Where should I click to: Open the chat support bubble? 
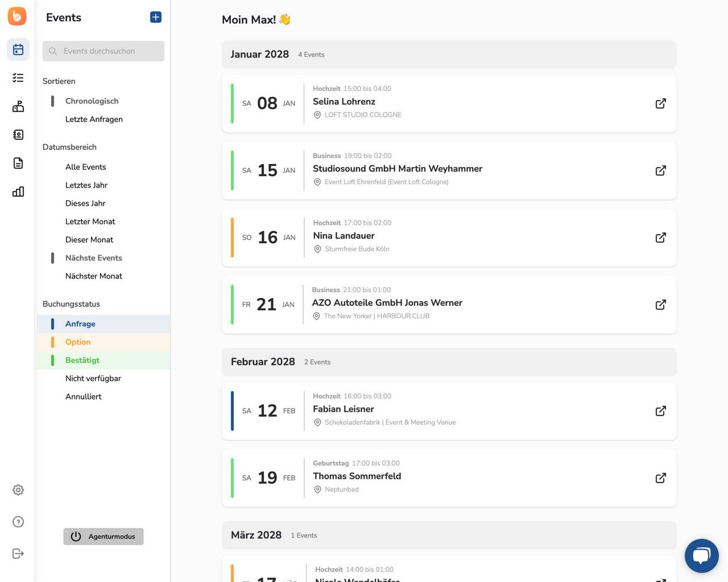(x=701, y=555)
